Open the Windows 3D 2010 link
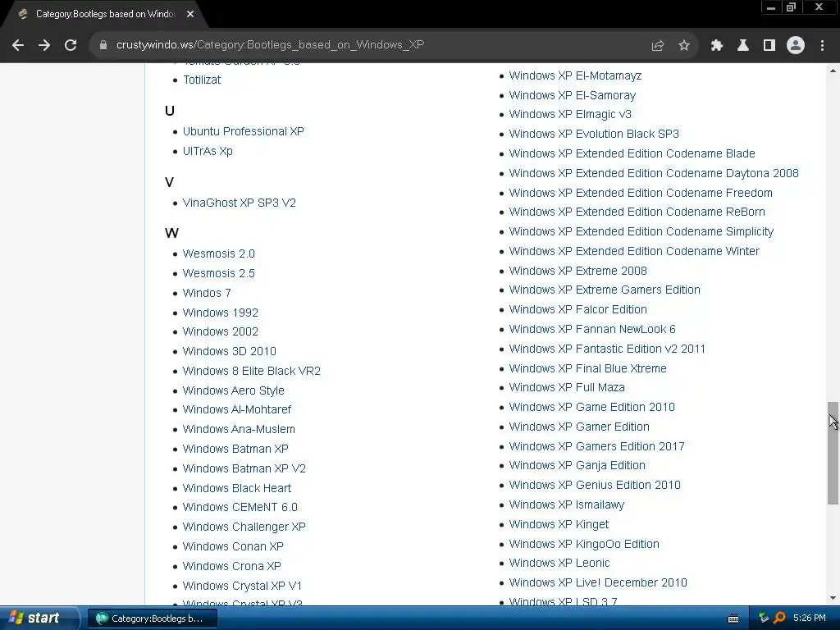Viewport: 840px width, 630px height. (x=230, y=351)
